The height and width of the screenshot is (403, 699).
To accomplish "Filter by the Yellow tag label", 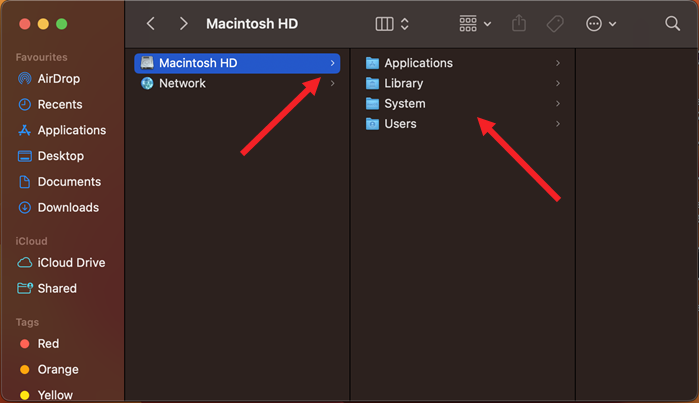I will tap(55, 395).
